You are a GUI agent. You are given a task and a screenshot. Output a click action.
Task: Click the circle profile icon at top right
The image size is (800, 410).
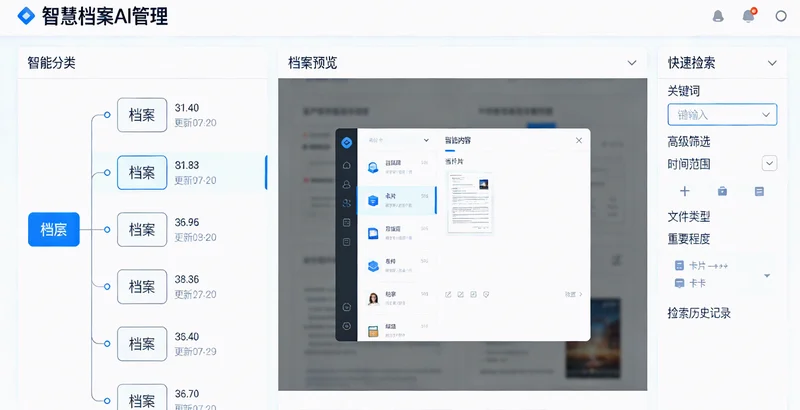(x=781, y=16)
